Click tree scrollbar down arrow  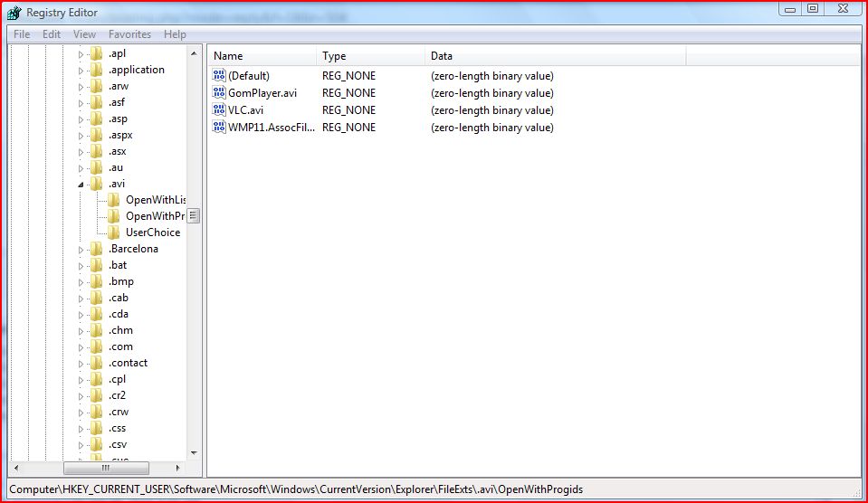(x=194, y=452)
